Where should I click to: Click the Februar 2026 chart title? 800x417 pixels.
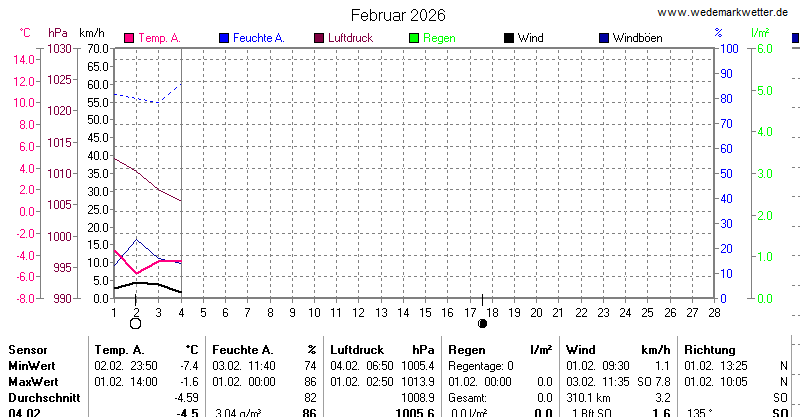(399, 15)
